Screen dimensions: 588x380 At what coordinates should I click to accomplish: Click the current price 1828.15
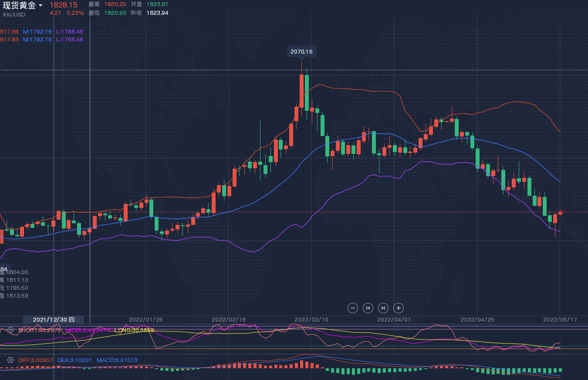(x=63, y=5)
